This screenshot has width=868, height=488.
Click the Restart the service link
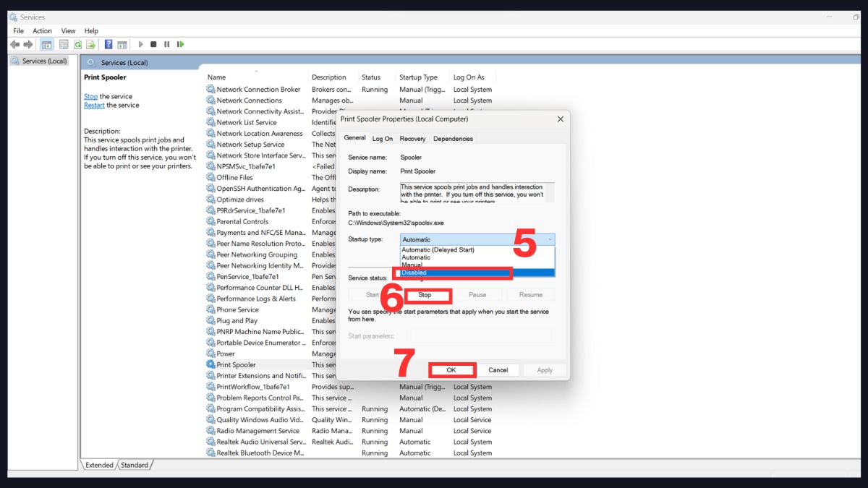(x=94, y=105)
